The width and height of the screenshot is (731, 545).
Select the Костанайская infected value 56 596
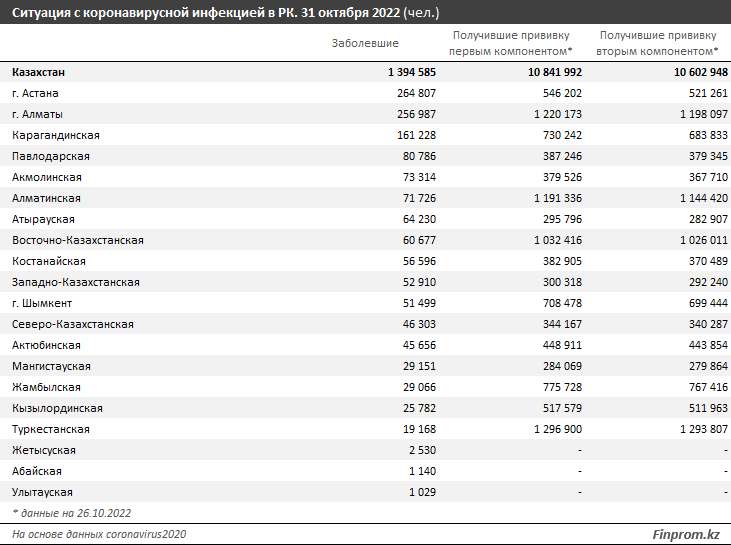pos(419,261)
